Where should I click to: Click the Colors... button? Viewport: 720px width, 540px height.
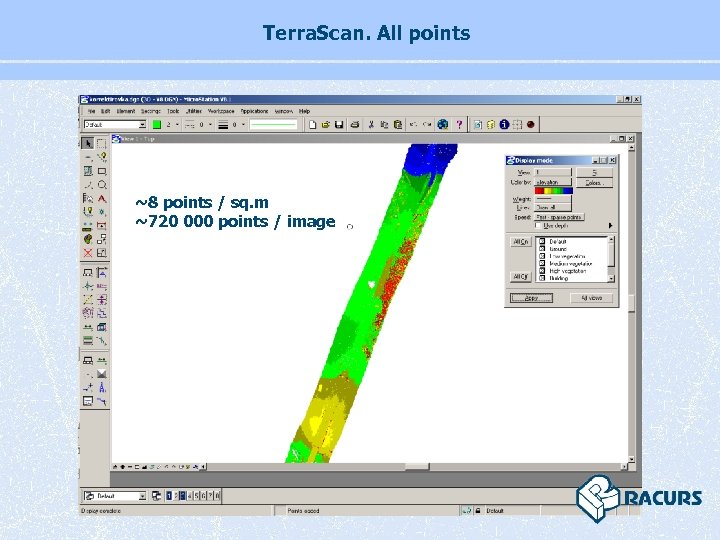[594, 183]
